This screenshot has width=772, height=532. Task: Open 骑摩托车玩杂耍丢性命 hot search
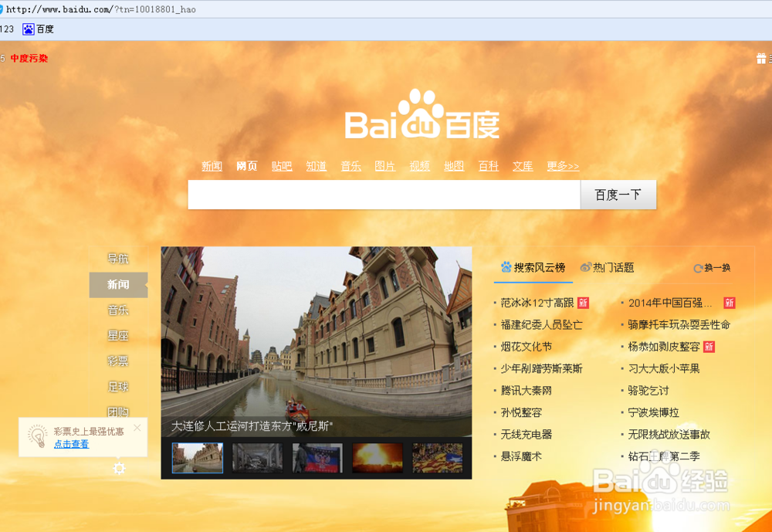tap(679, 325)
